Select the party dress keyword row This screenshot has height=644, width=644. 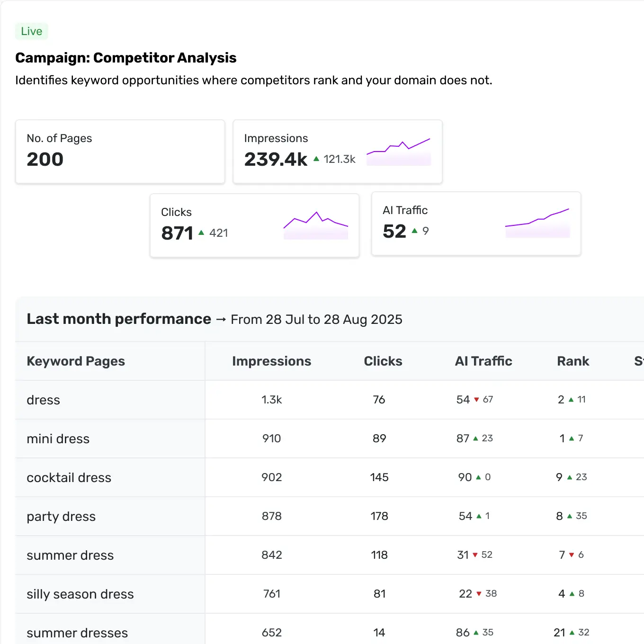(61, 517)
